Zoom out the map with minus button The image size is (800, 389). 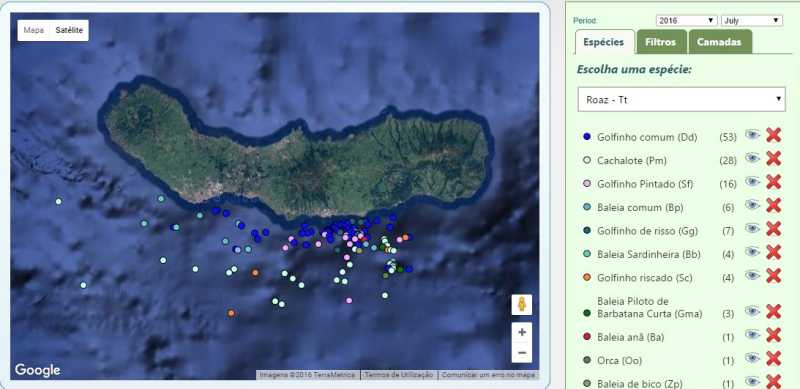521,352
